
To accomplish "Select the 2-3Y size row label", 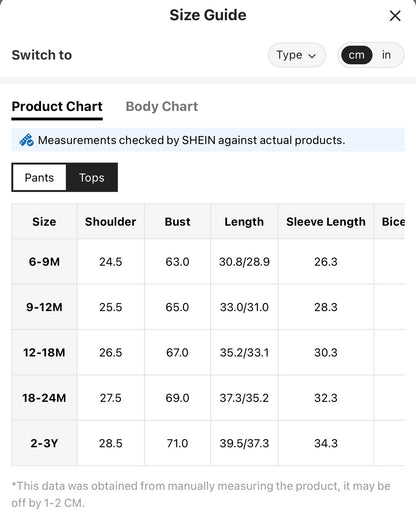I will pos(44,443).
